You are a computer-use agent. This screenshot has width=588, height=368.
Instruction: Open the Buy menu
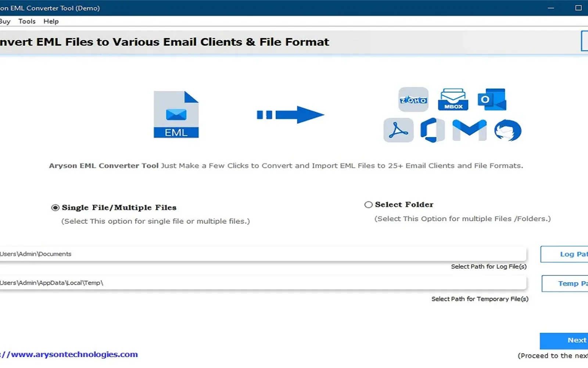click(x=5, y=21)
